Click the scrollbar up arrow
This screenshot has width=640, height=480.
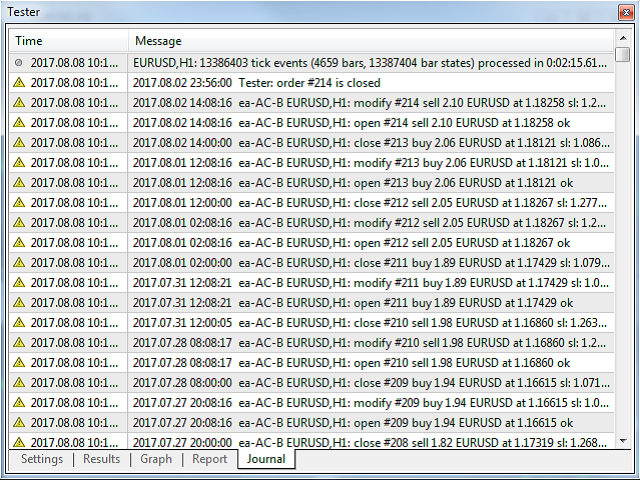(623, 38)
